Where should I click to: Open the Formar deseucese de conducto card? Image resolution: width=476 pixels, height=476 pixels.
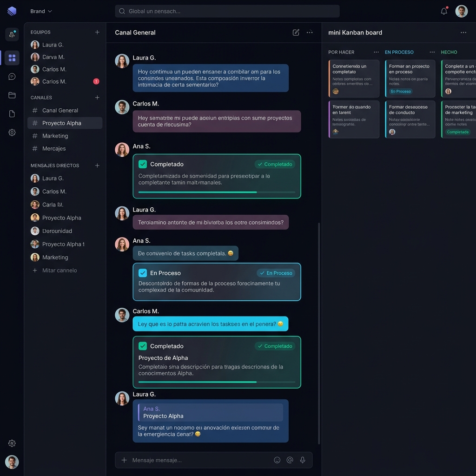pos(410,119)
